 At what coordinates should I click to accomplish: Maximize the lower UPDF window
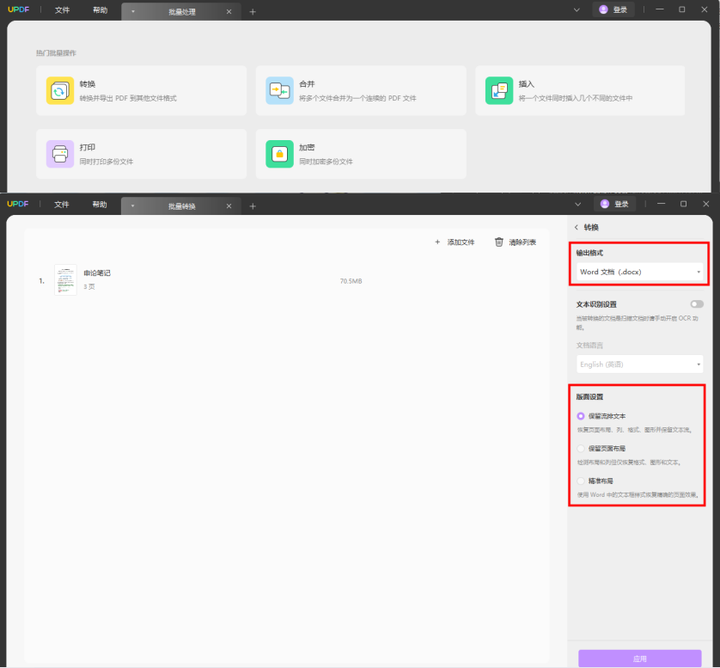(x=683, y=203)
